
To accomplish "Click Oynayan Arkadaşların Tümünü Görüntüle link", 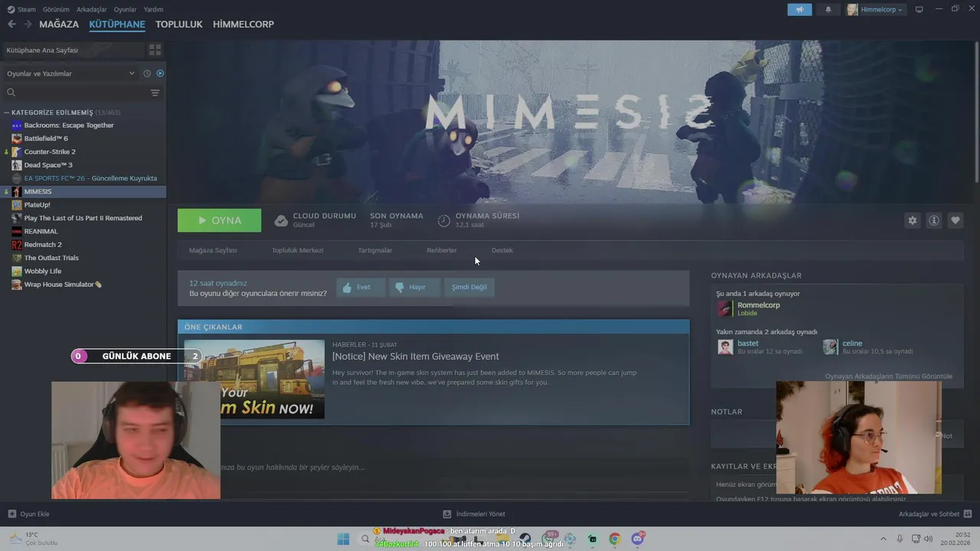I will pyautogui.click(x=888, y=377).
